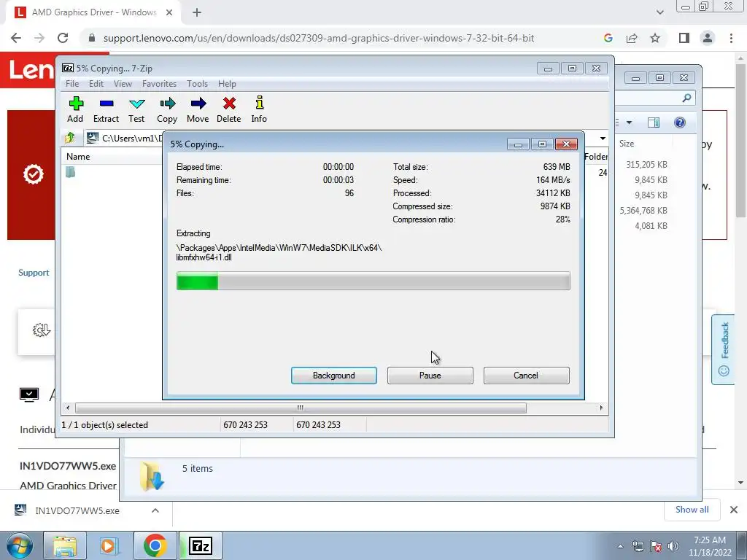Go up one folder level in 7-Zip
This screenshot has height=560, width=747.
coord(70,138)
